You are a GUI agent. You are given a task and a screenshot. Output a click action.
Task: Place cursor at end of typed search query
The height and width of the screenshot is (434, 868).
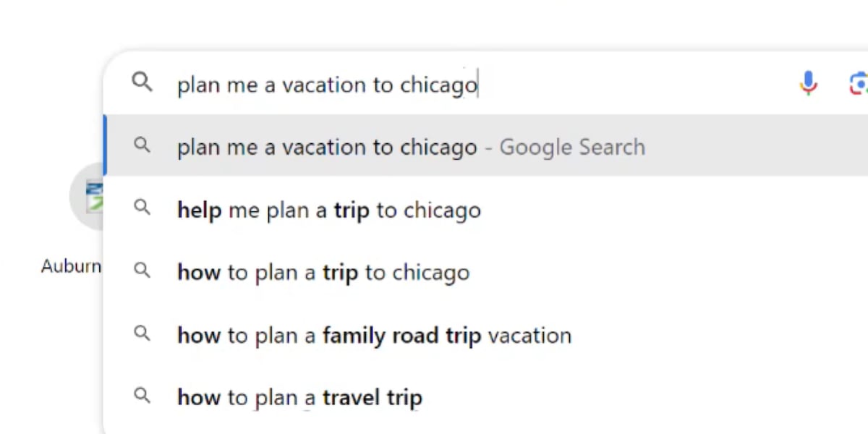pyautogui.click(x=478, y=85)
